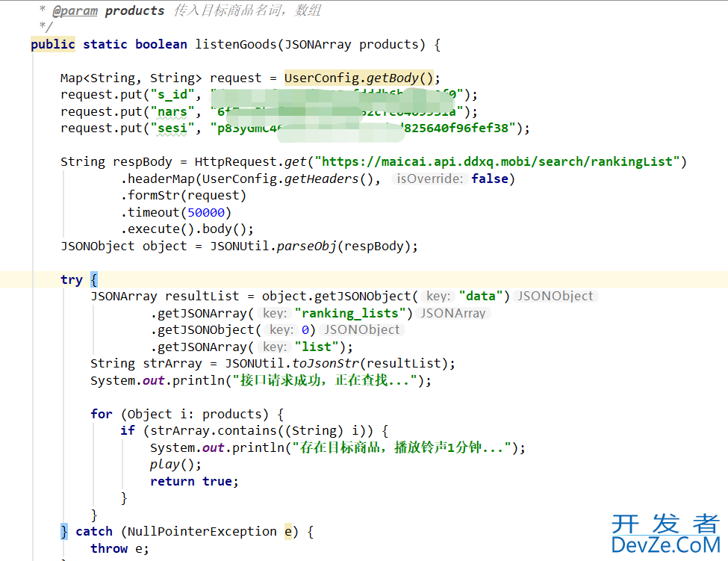
Task: Click the UserConfig.getBody() call
Action: click(358, 78)
